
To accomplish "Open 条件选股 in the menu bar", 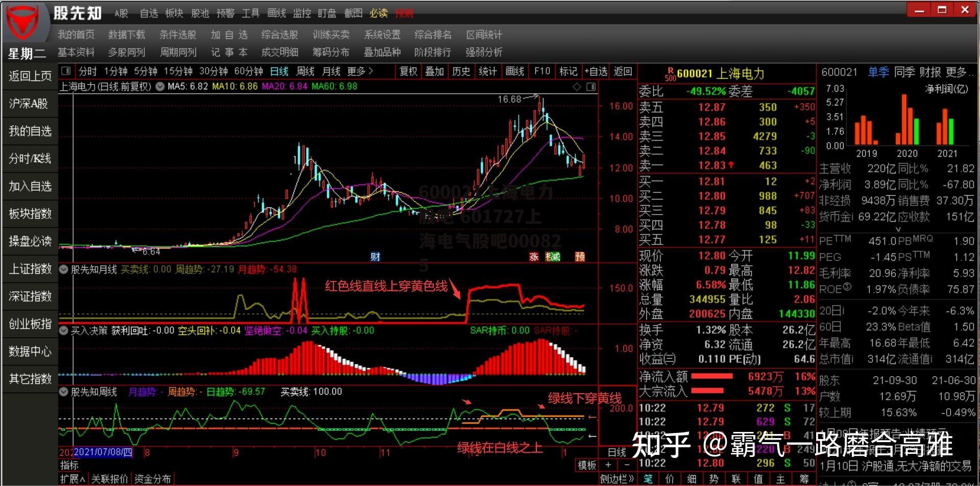I will point(178,35).
